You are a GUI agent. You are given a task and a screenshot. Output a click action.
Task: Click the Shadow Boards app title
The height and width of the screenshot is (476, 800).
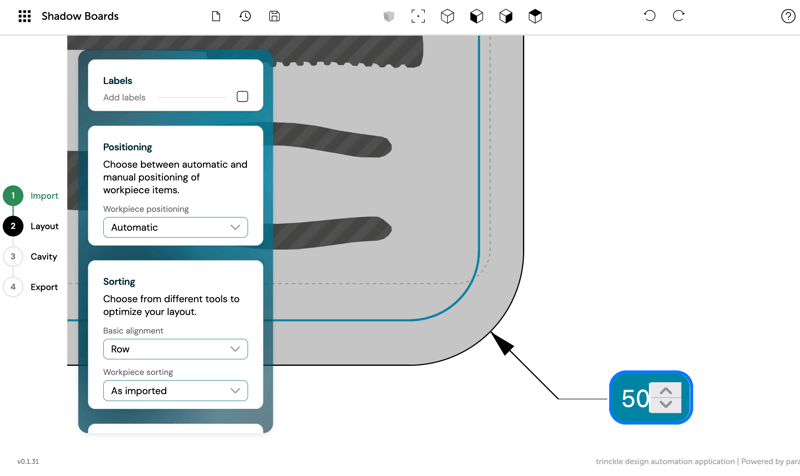click(80, 16)
